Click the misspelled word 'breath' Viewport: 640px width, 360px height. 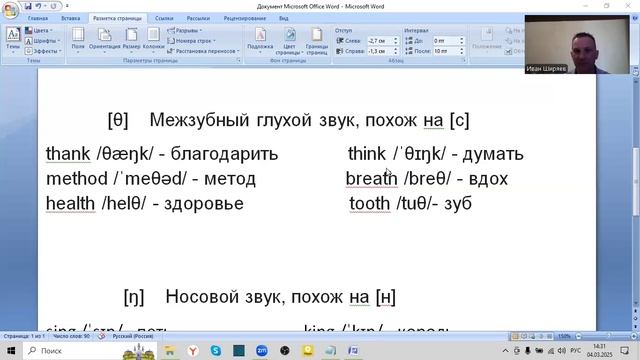[x=371, y=179]
